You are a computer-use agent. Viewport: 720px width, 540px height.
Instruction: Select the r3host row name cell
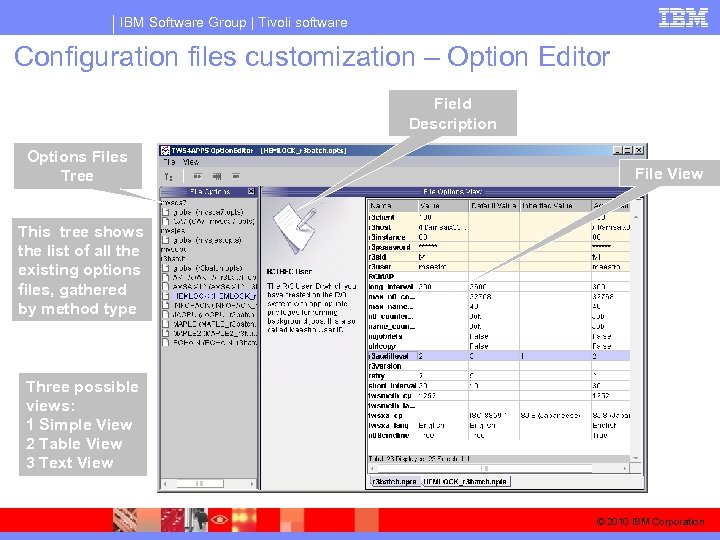[x=393, y=227]
